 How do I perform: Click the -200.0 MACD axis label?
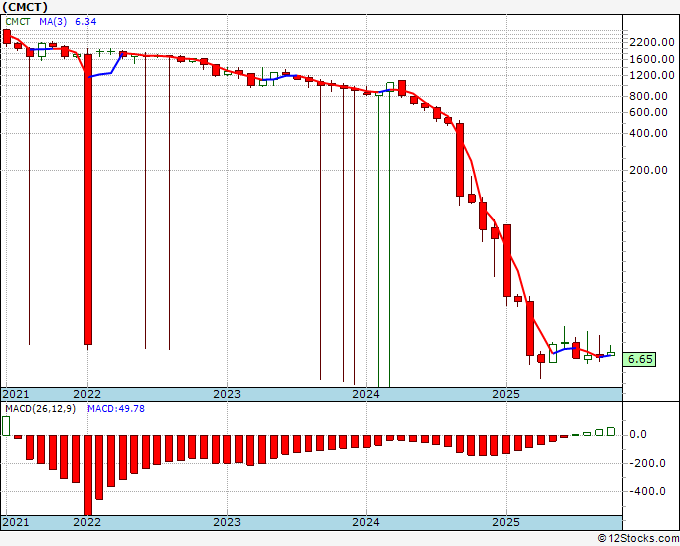pyautogui.click(x=648, y=463)
